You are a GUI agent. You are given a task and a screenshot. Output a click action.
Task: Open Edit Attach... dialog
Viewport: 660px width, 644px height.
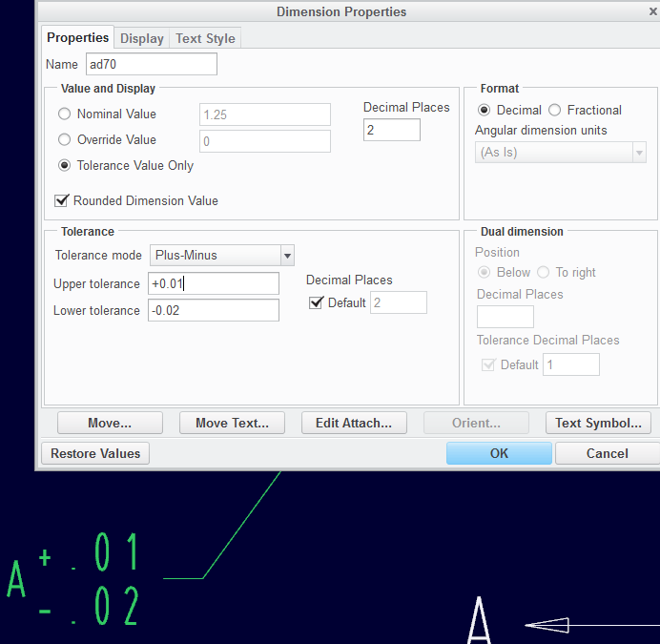pos(354,423)
